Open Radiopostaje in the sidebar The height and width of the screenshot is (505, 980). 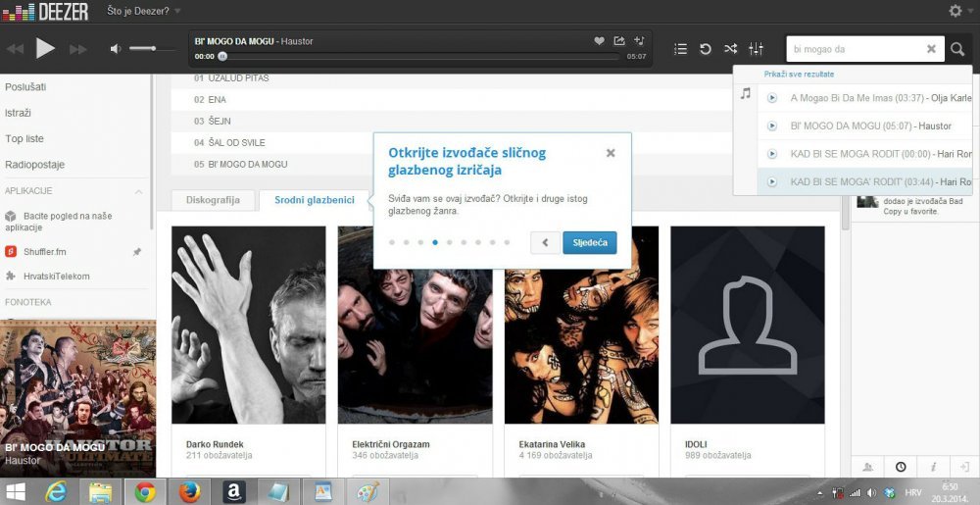click(35, 165)
